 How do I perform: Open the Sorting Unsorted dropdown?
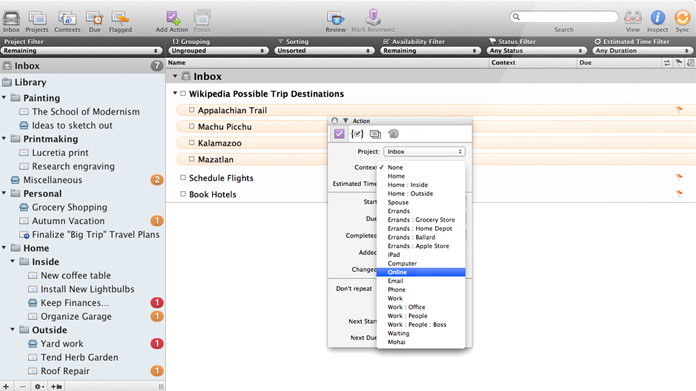click(324, 51)
